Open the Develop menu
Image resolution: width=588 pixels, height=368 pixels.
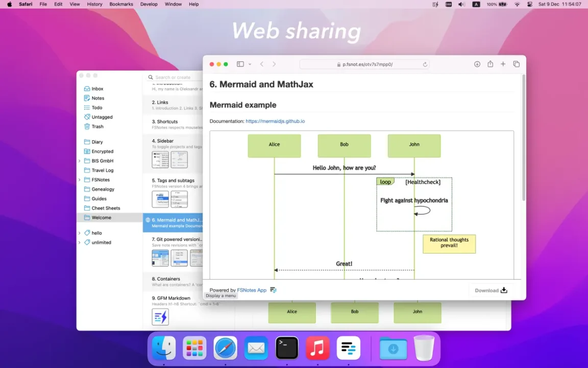(149, 4)
